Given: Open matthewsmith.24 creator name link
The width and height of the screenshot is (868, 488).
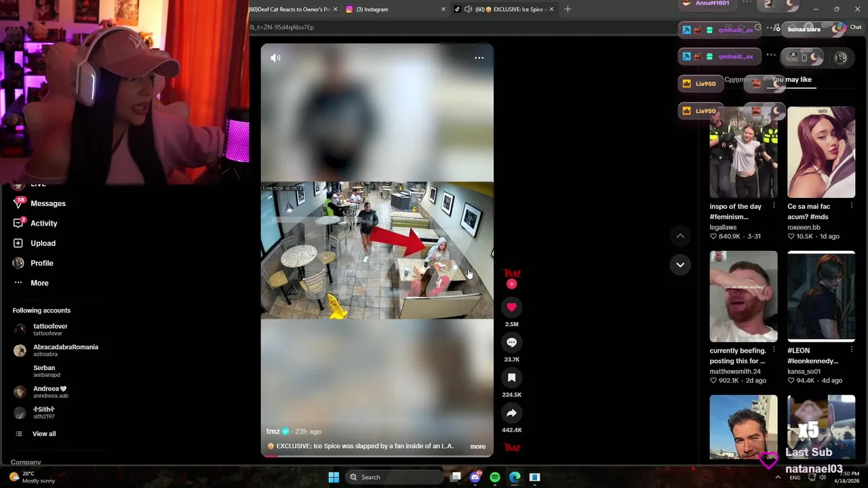Looking at the screenshot, I should (735, 371).
